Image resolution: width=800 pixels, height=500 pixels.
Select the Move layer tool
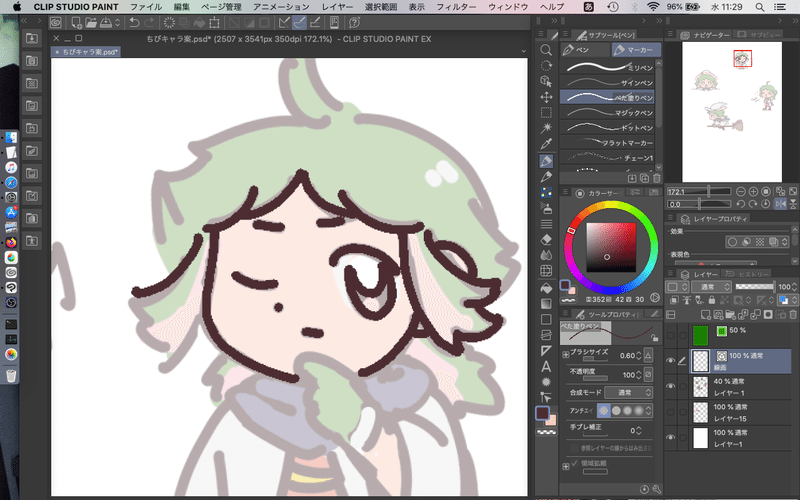tap(546, 97)
